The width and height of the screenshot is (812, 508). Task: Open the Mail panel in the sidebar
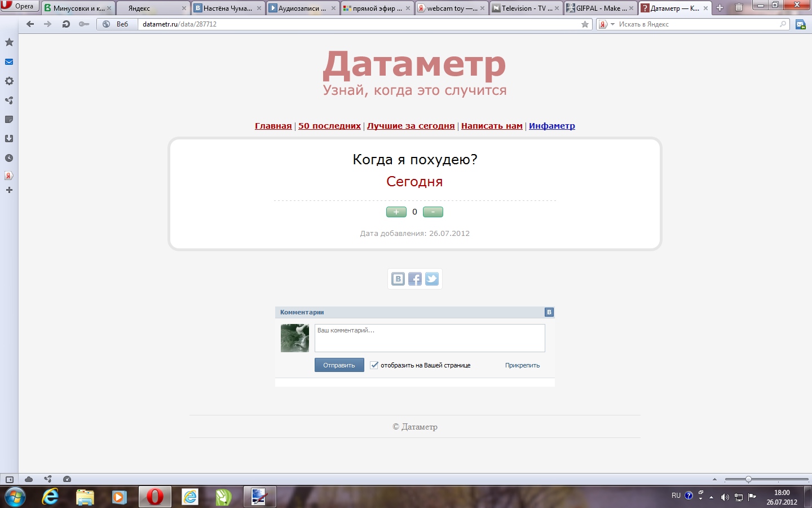click(9, 62)
